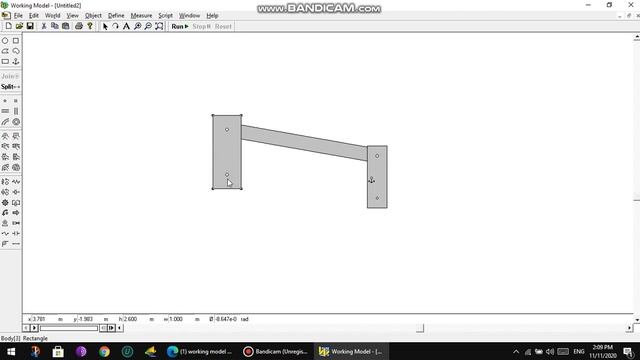Open the View menu
Image resolution: width=640 pixels, height=360 pixels.
[x=73, y=16]
